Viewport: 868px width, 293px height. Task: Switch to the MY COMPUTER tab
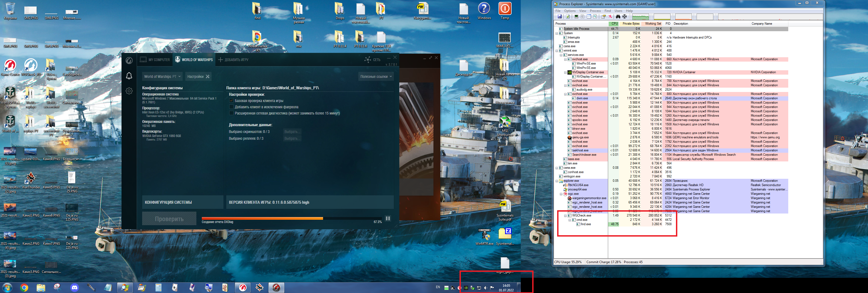tap(155, 60)
